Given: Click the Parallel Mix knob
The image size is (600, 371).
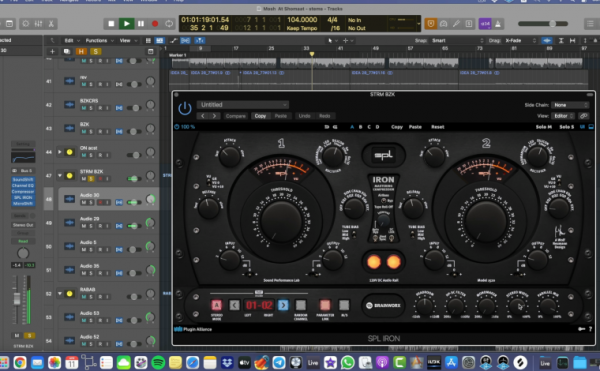Looking at the screenshot, I should pyautogui.click(x=548, y=306).
